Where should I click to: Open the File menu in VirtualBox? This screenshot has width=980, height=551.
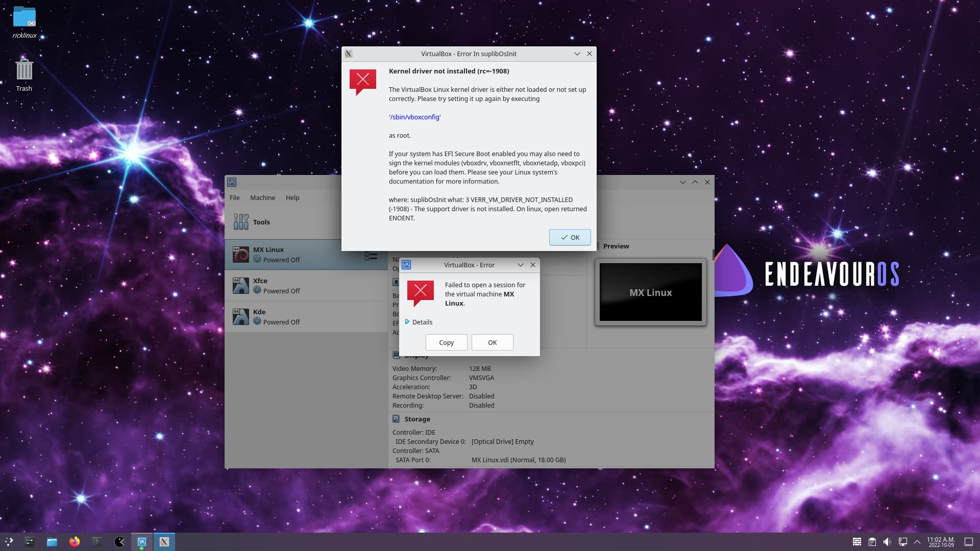tap(234, 197)
